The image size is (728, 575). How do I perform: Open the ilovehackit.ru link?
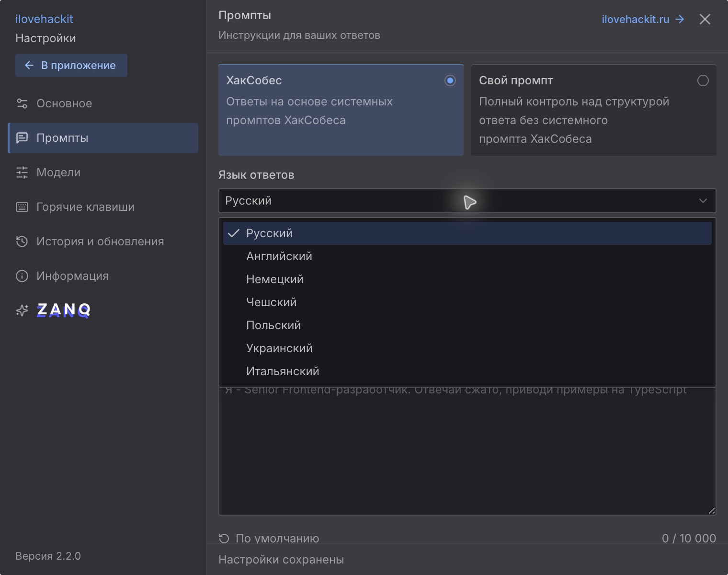point(643,19)
